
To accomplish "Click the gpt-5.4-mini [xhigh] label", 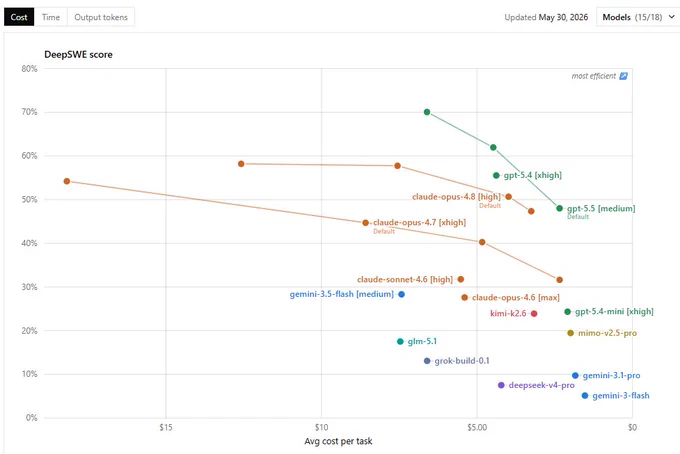I will coord(614,311).
